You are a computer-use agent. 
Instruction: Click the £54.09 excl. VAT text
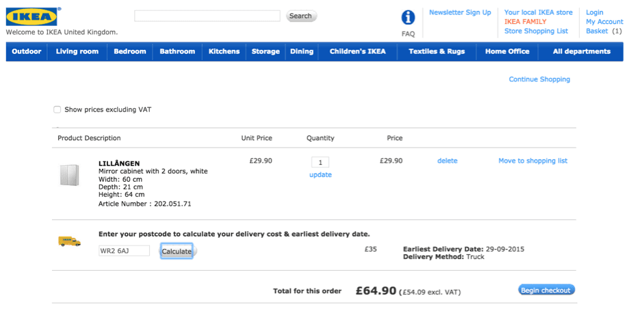tap(430, 293)
